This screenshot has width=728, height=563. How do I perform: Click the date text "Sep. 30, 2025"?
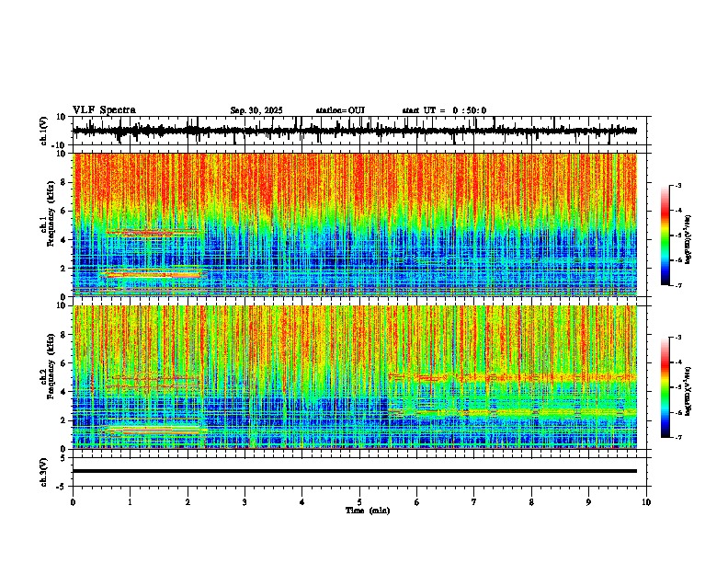click(x=256, y=110)
